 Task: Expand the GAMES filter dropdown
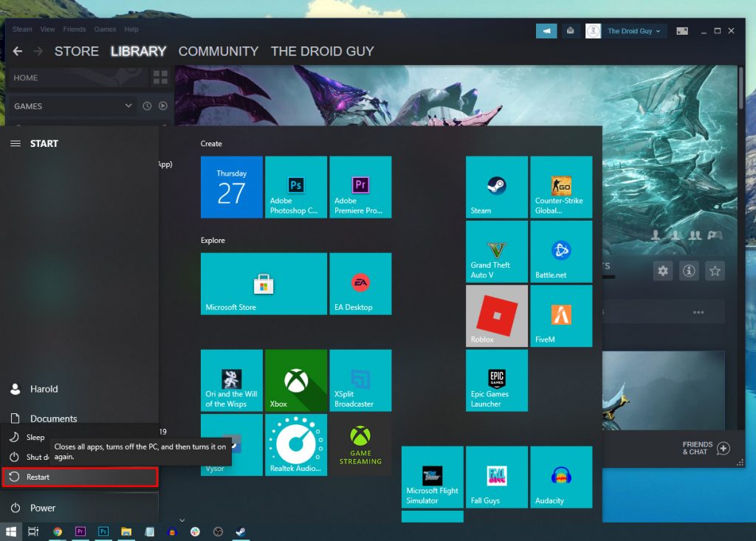[x=72, y=106]
